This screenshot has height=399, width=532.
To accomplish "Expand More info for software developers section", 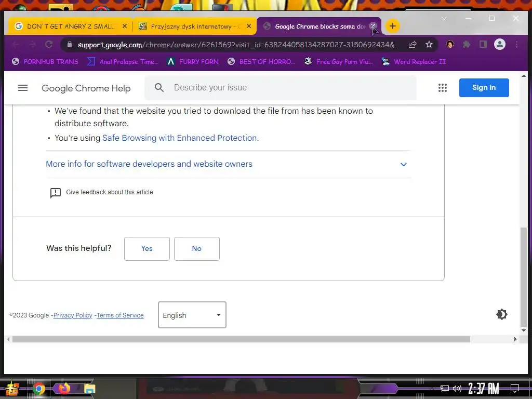I will [149, 164].
